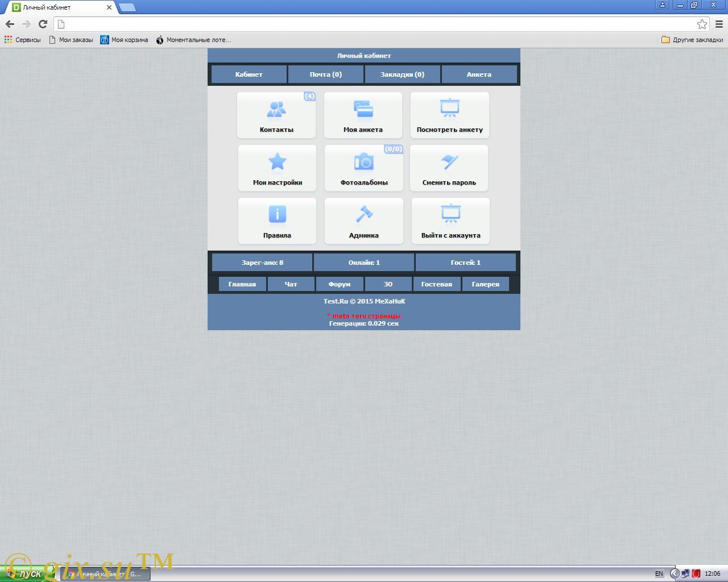Click the (4) contacts count badge

pos(309,96)
